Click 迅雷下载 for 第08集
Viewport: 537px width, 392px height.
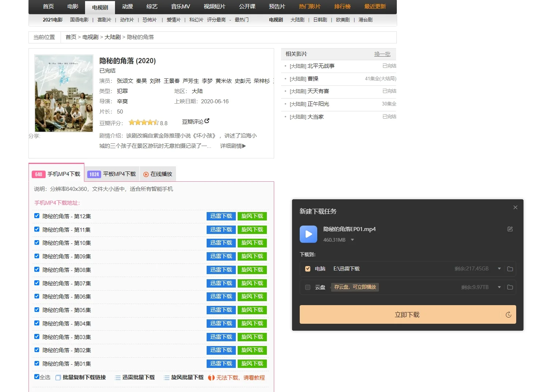pyautogui.click(x=221, y=270)
